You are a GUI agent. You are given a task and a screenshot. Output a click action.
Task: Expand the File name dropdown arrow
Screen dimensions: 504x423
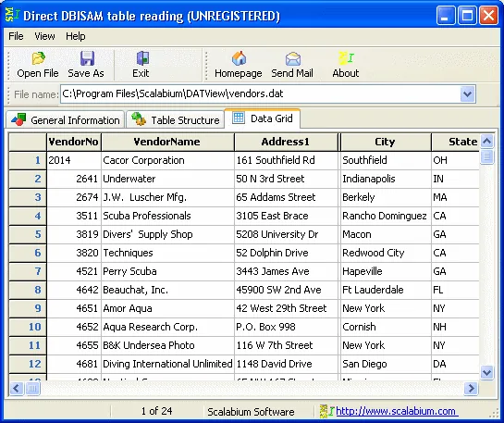tap(467, 93)
